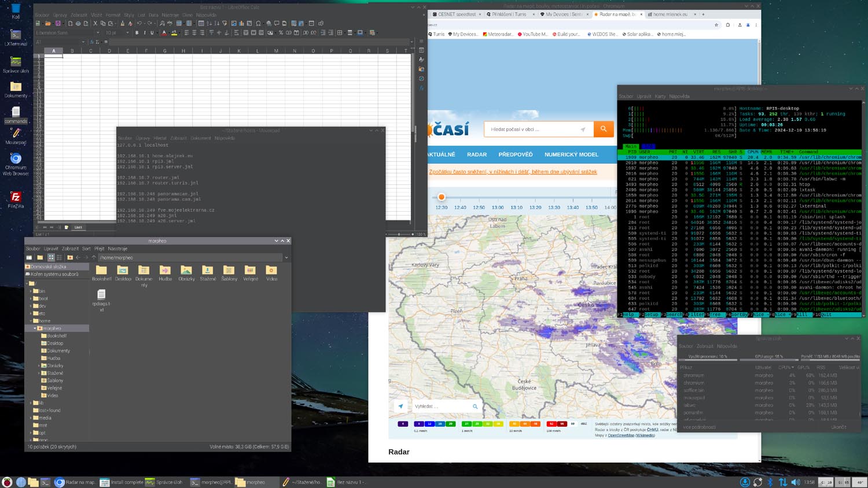Screen dimensions: 868x488
Task: Click the file manager path field /home/morpheo
Action: (x=190, y=258)
